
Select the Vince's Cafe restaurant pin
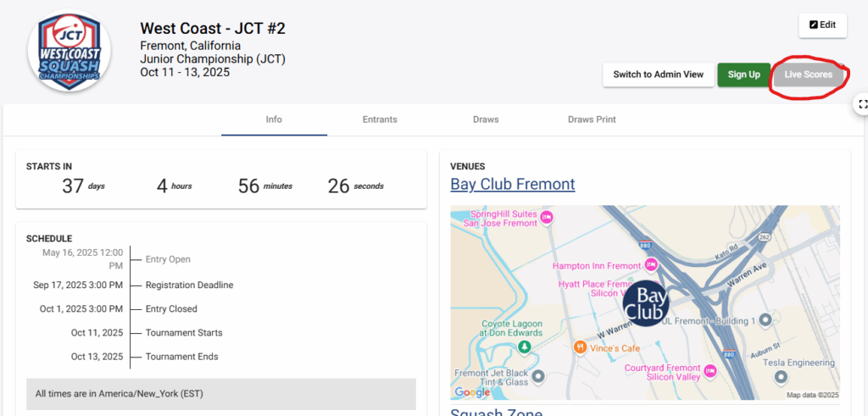580,347
